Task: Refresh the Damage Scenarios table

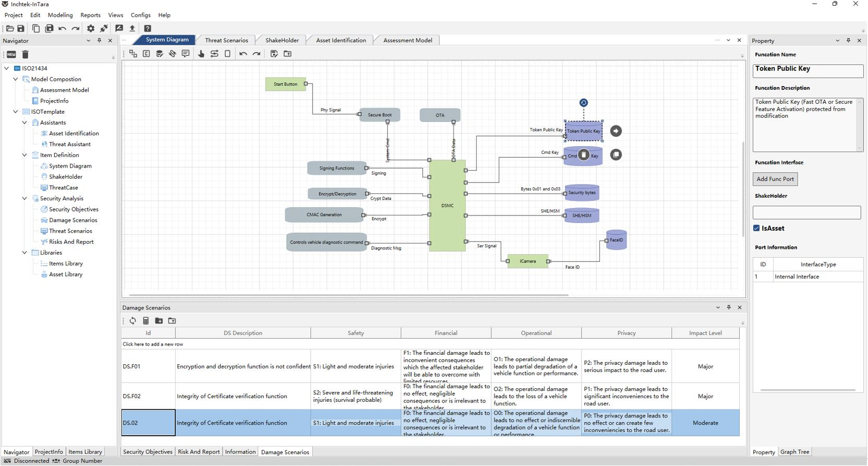Action: (x=132, y=321)
